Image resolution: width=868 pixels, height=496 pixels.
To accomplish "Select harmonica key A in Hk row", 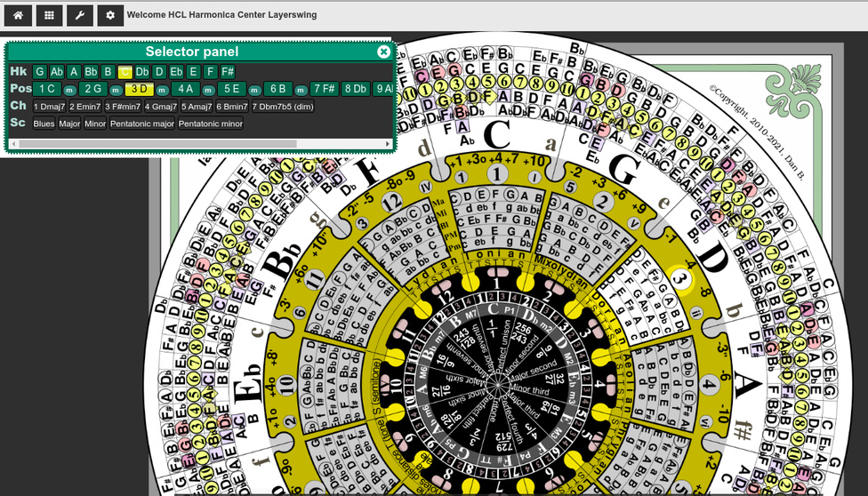I will tap(74, 72).
